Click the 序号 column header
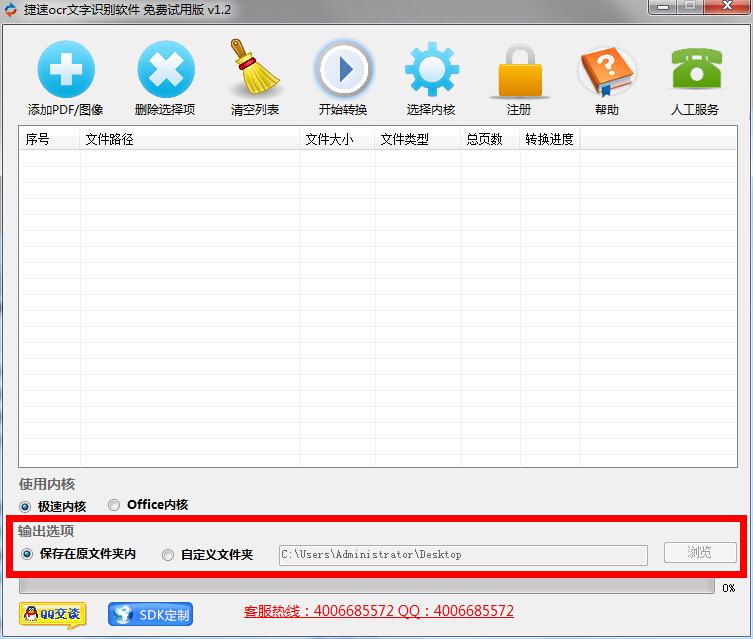 pos(49,139)
